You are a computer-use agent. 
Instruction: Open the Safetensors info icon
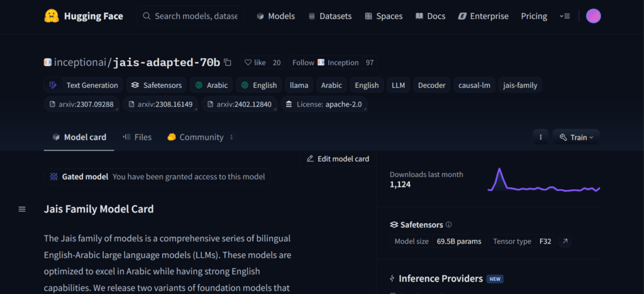pos(448,225)
